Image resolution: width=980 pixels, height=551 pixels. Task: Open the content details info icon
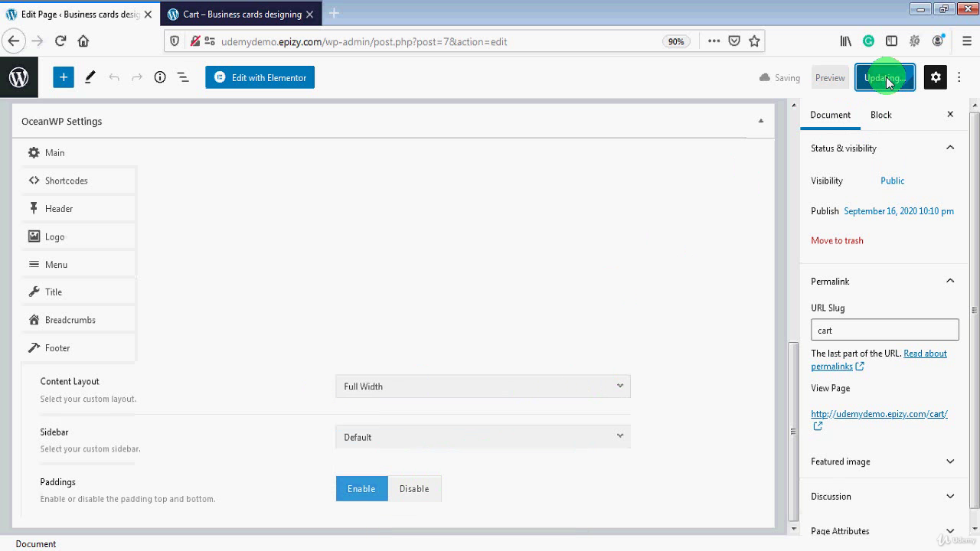160,77
